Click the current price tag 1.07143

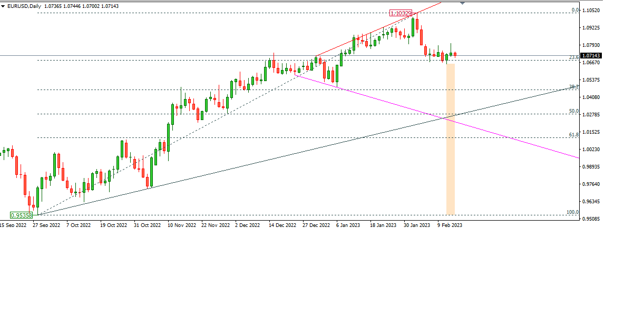[x=591, y=55]
